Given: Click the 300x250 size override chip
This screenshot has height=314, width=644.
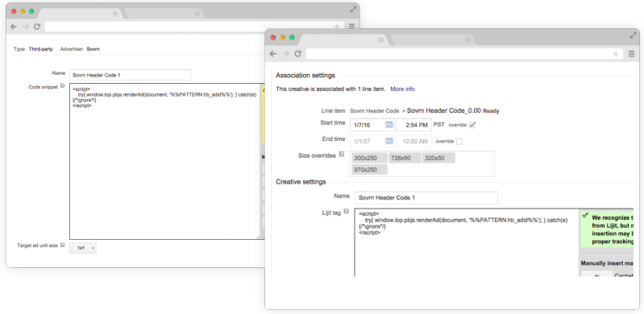Looking at the screenshot, I should [x=369, y=158].
